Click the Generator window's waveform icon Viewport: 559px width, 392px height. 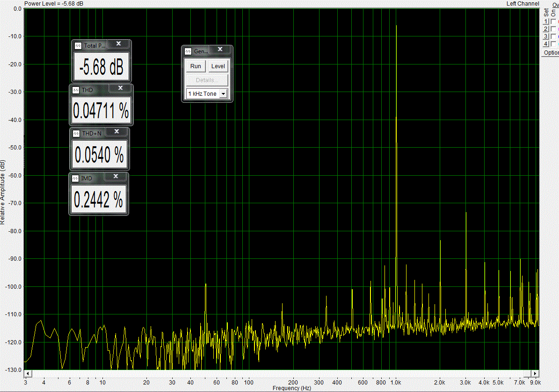188,51
